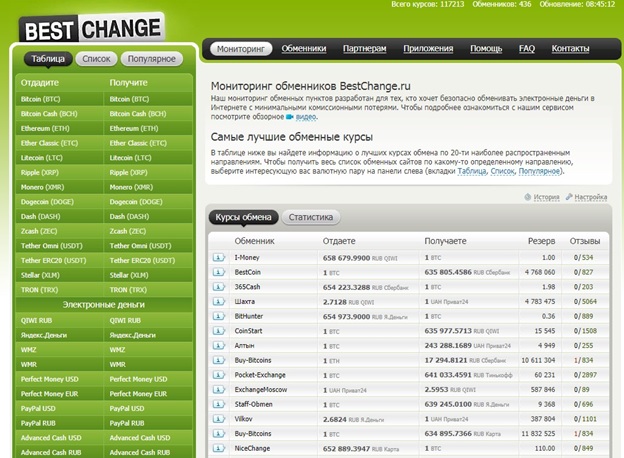Click the info icon for CoinStart
This screenshot has height=458, width=624.
coord(218,331)
